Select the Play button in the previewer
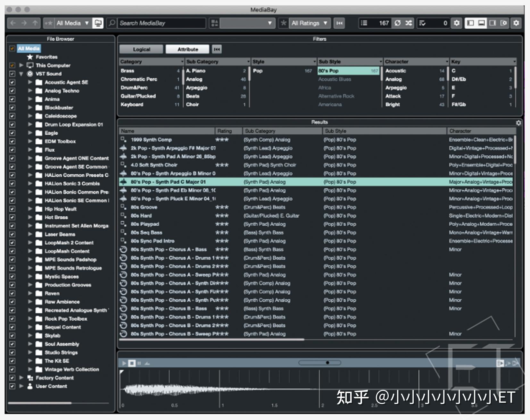530x420 pixels. (x=124, y=363)
